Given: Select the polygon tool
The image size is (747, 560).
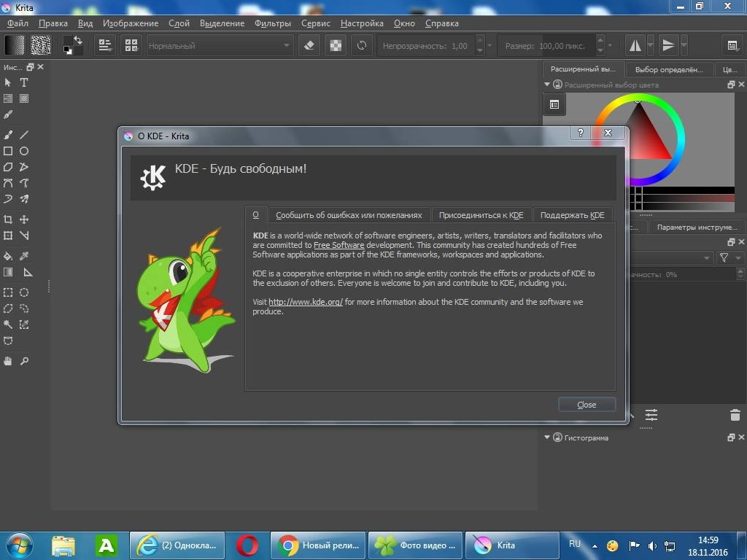Looking at the screenshot, I should [7, 167].
